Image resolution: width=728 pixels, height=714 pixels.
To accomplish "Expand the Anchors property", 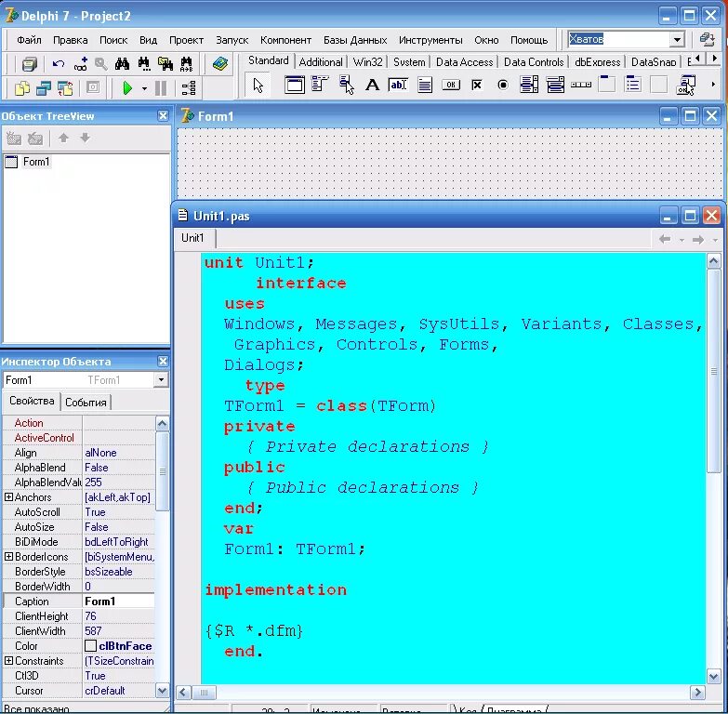I will [8, 496].
